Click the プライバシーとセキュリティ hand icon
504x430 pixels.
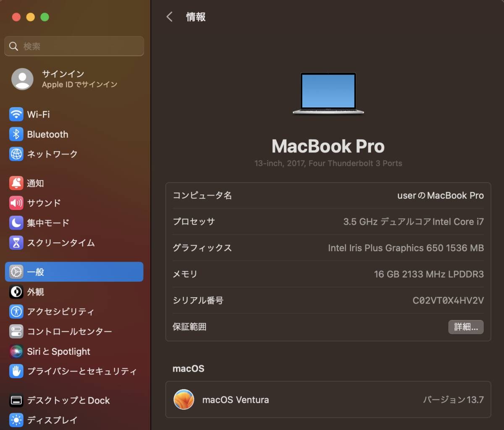point(16,371)
